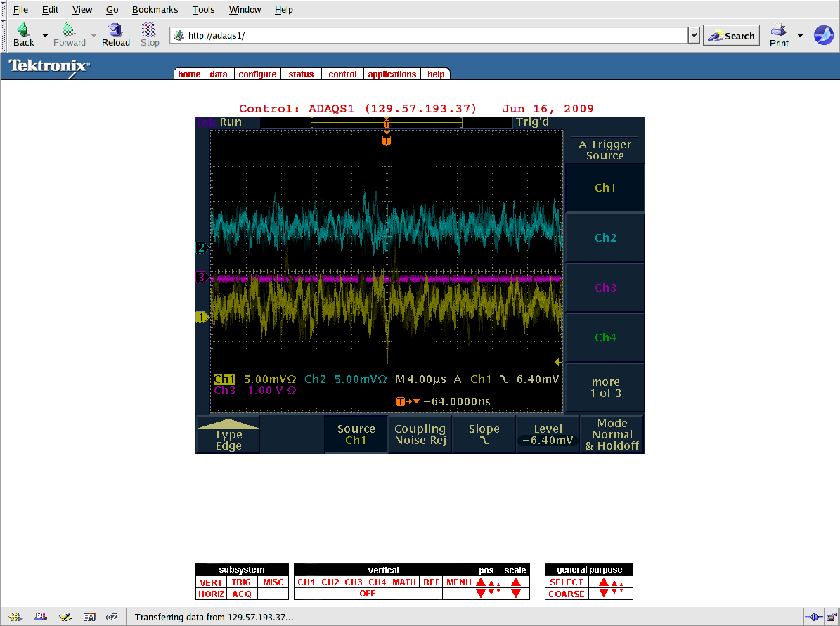The height and width of the screenshot is (626, 840).
Task: Open the HORIZ subsystem menu
Action: (211, 594)
